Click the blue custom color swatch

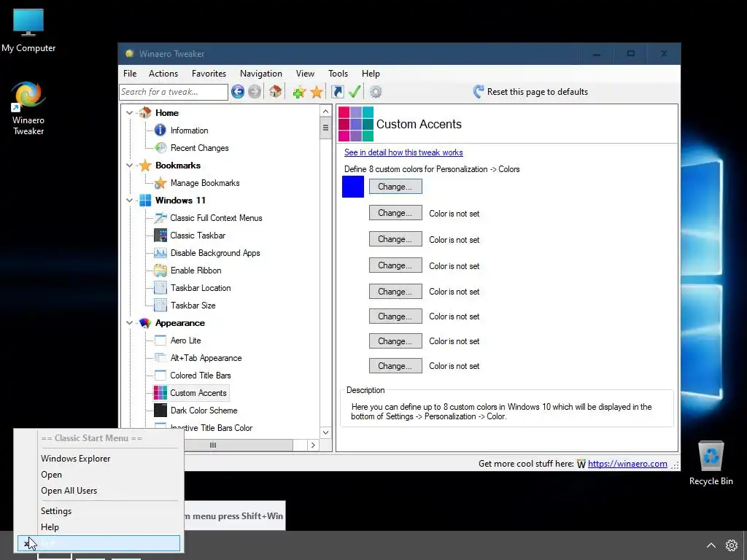tap(353, 187)
